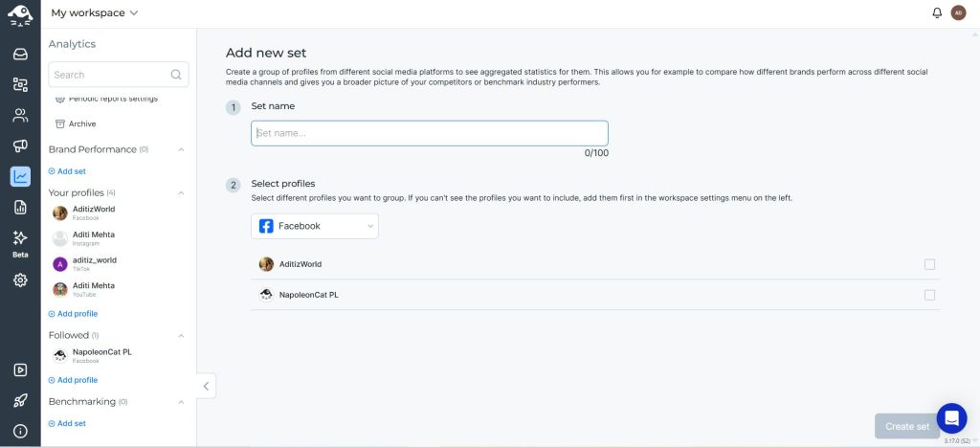Click the NapoleonCat PL row name in profile list
The width and height of the screenshot is (980, 447).
(x=309, y=295)
